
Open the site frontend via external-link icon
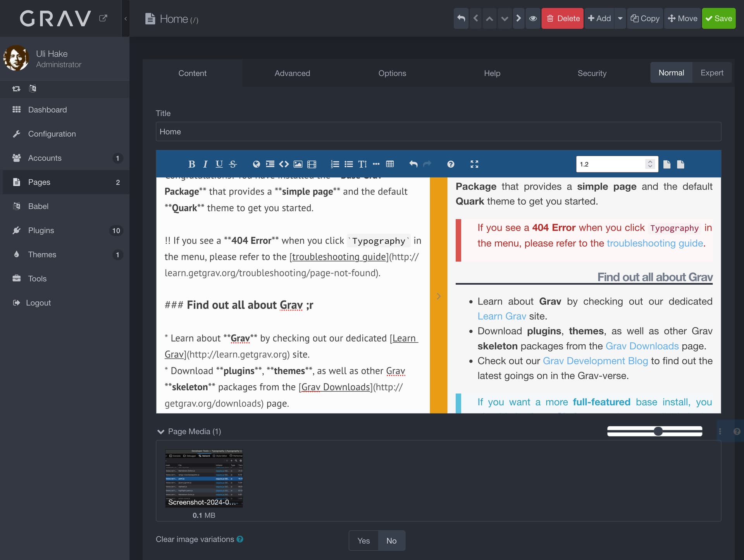click(x=103, y=18)
